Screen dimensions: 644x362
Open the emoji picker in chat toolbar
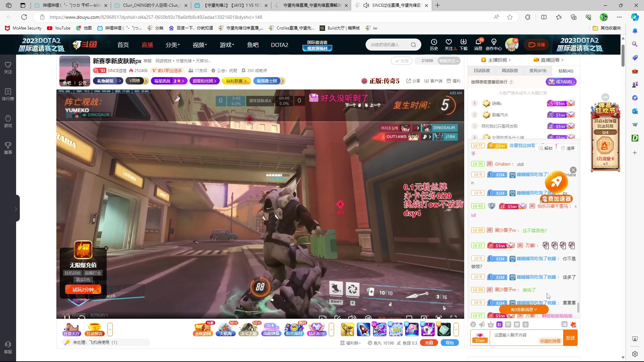click(473, 324)
